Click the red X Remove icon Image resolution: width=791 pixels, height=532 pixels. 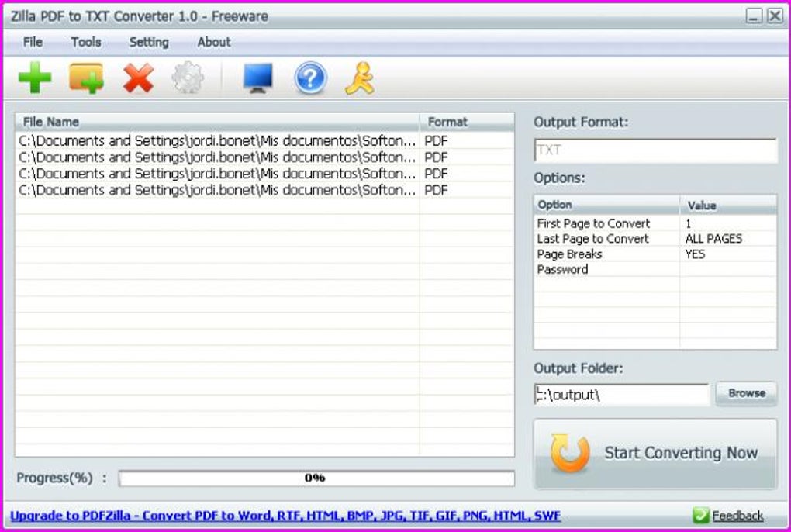pyautogui.click(x=138, y=78)
